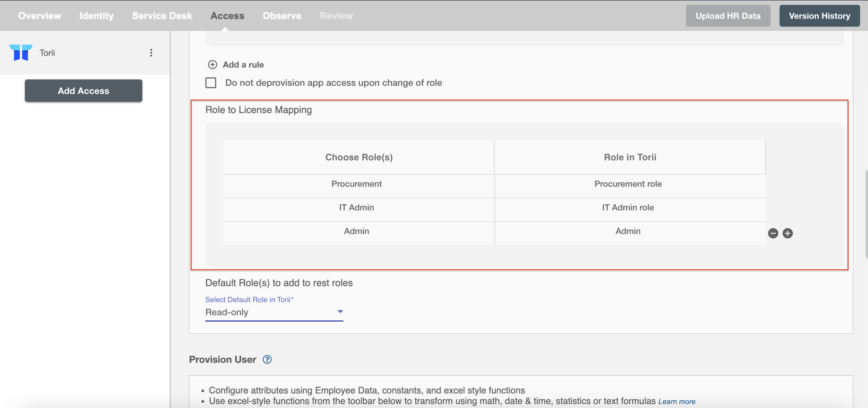
Task: Click the page vertical scrollbar
Action: 866,214
